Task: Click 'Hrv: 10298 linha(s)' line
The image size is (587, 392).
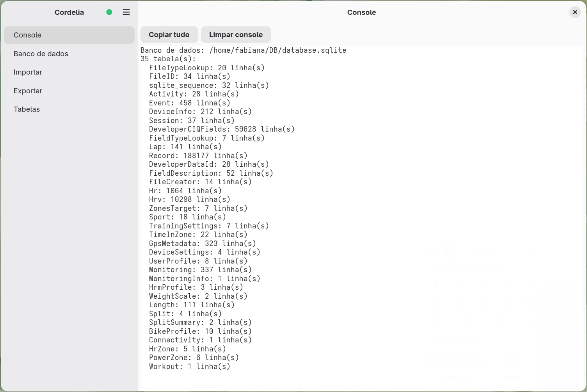Action: (x=190, y=200)
